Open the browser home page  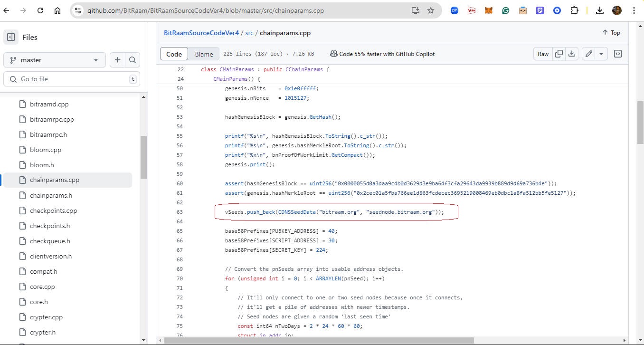(x=57, y=10)
